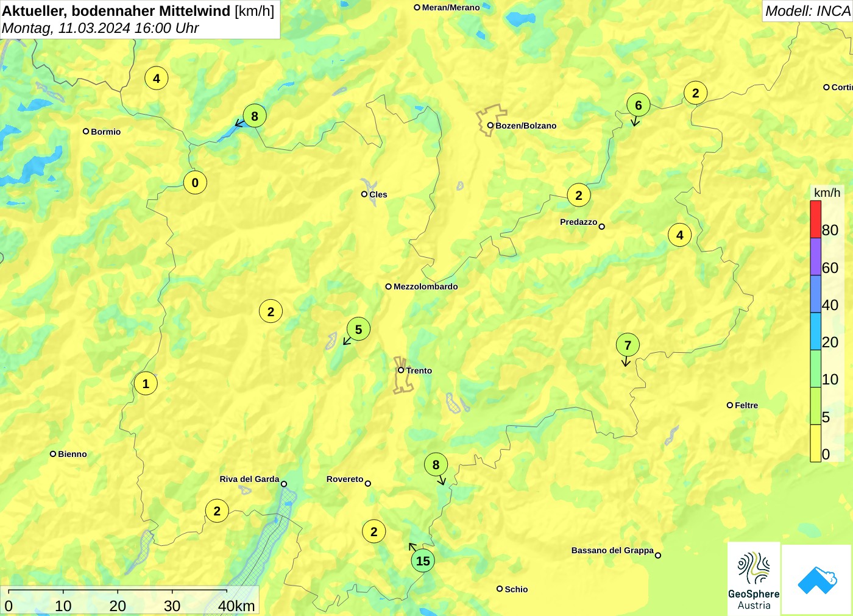Click the green 10 km/h legend color
Viewport: 853px width, 616px height.
coord(816,368)
